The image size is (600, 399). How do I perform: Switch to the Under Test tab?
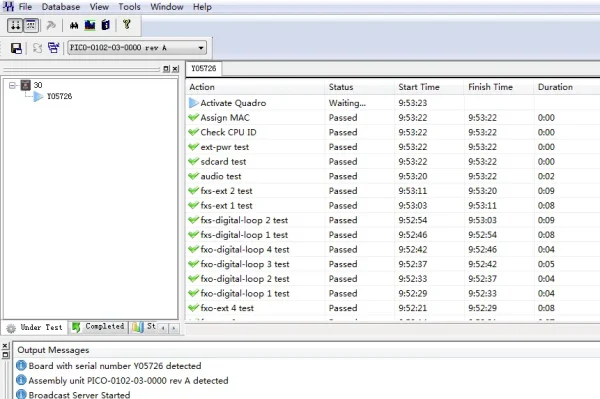pyautogui.click(x=35, y=327)
